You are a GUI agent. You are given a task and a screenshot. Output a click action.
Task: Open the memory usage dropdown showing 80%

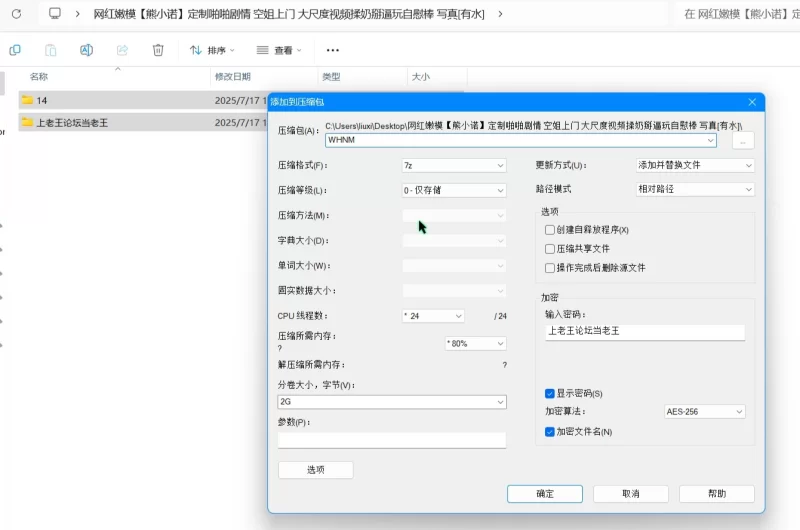pos(475,343)
